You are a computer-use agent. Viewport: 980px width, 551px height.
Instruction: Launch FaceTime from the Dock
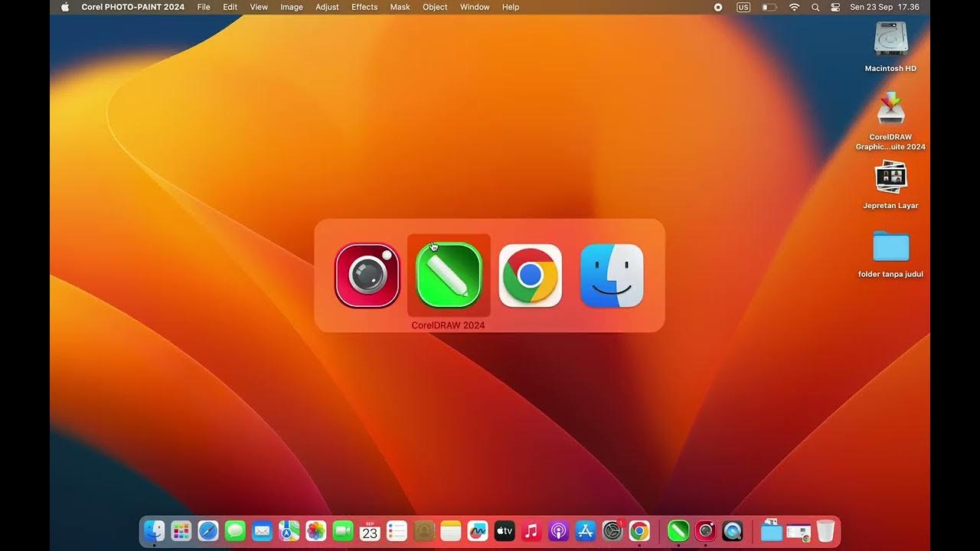(343, 530)
